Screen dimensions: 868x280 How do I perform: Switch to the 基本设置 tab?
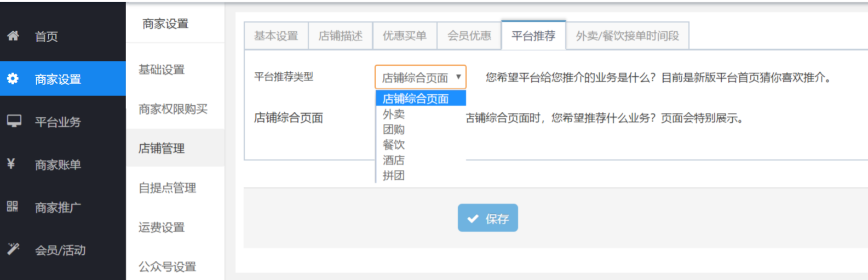[276, 36]
